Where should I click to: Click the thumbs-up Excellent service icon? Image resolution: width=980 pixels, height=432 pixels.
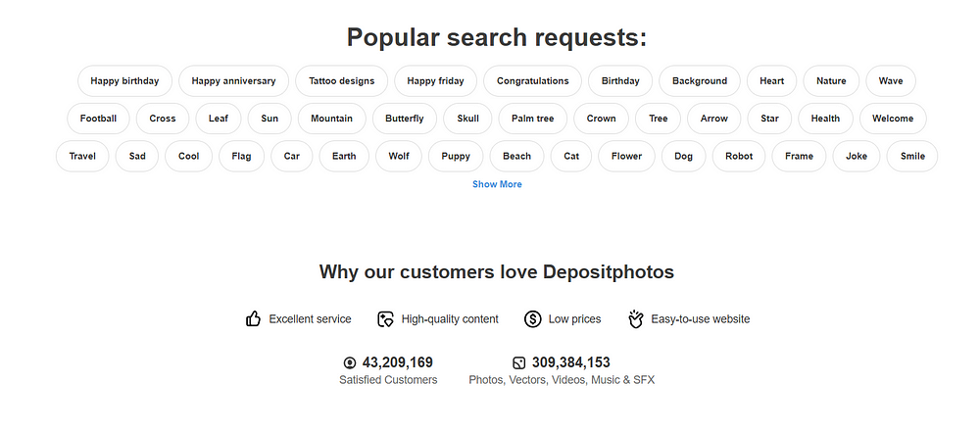point(253,318)
